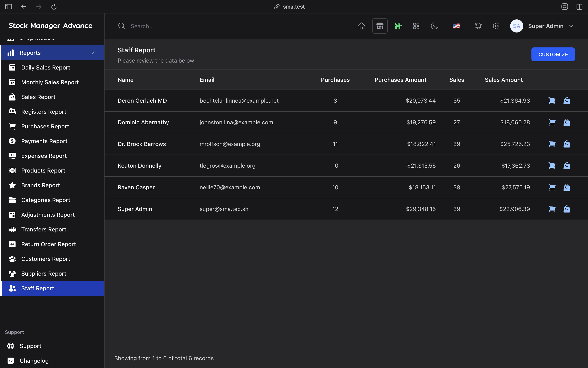Open Sales Report in sidebar
Viewport: 588px width, 368px height.
point(52,97)
